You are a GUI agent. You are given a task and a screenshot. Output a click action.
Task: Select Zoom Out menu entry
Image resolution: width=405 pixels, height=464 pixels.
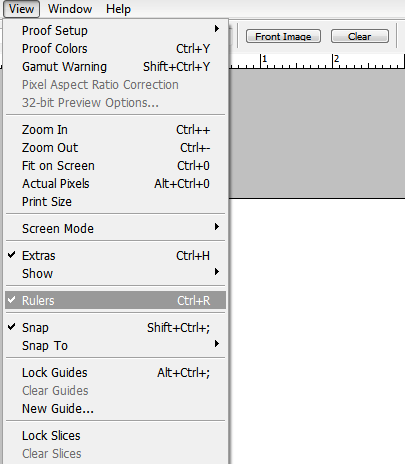click(115, 148)
